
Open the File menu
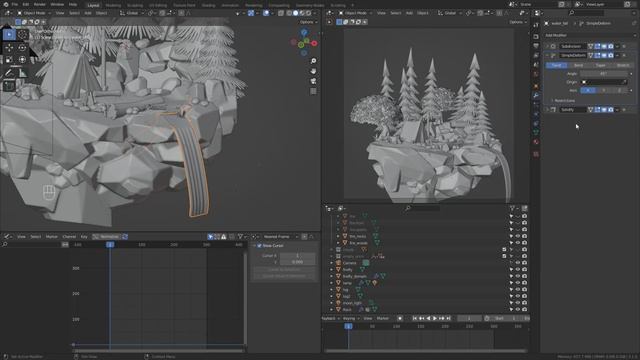coord(15,4)
